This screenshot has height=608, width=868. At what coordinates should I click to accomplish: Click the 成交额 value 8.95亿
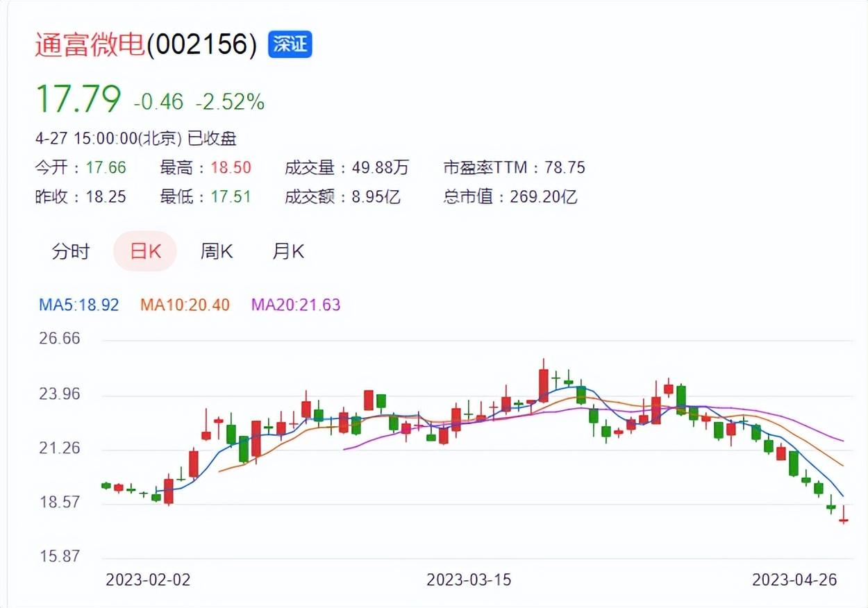coord(376,197)
